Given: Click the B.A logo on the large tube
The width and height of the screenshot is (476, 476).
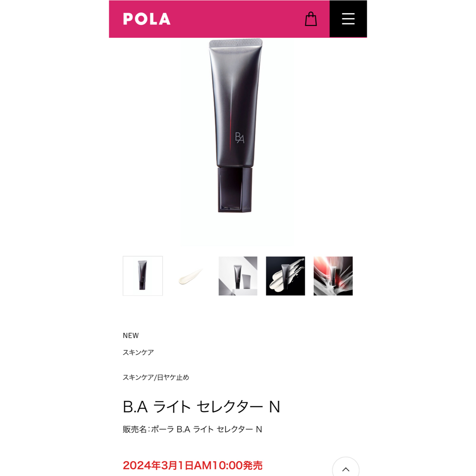Looking at the screenshot, I should pos(239,138).
